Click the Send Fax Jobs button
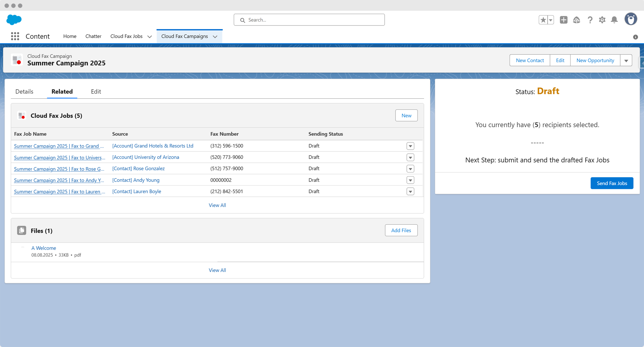The width and height of the screenshot is (644, 347). tap(611, 183)
